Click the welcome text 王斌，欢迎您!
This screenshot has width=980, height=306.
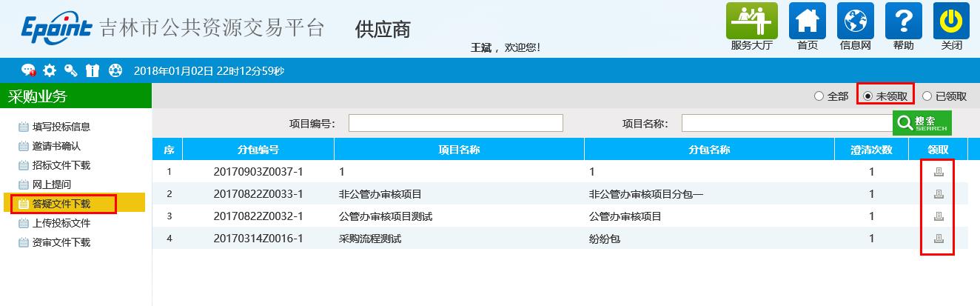tap(506, 47)
